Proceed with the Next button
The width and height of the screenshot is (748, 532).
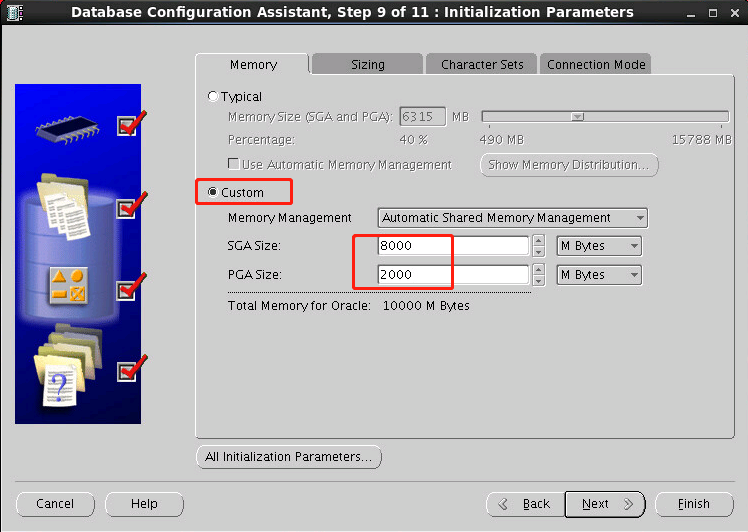coord(605,504)
